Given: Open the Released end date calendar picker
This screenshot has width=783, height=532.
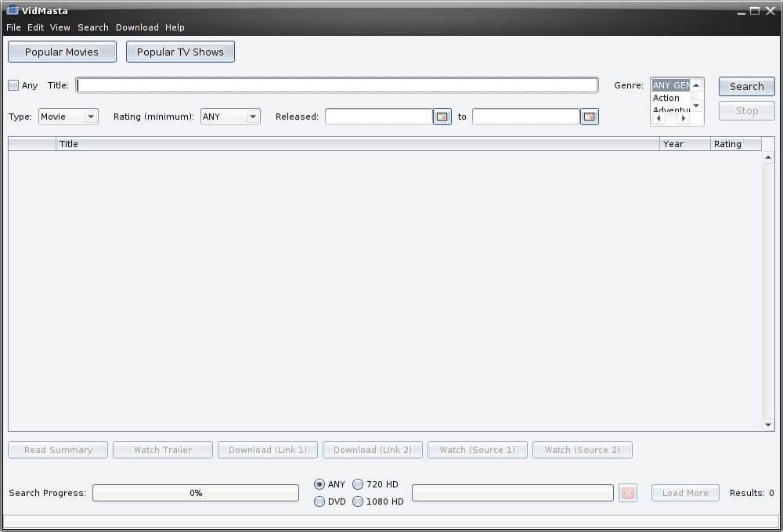Looking at the screenshot, I should coord(590,117).
